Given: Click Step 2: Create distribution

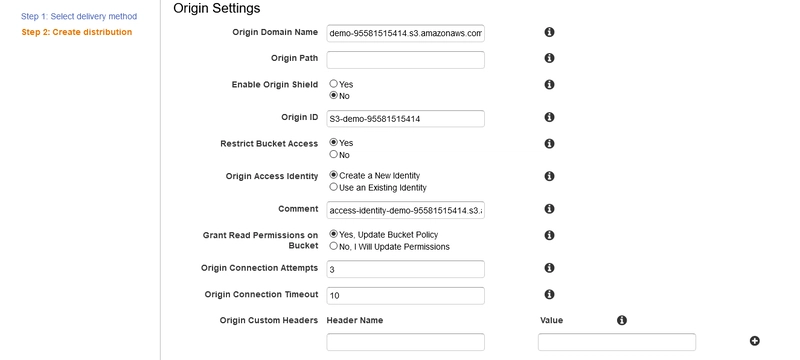Looking at the screenshot, I should pyautogui.click(x=77, y=32).
